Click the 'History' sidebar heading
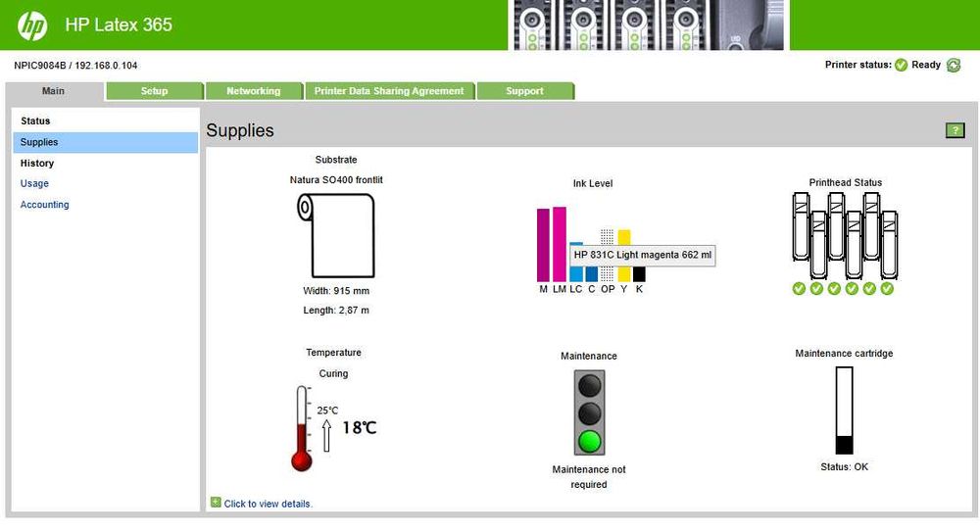980x532 pixels. (37, 164)
